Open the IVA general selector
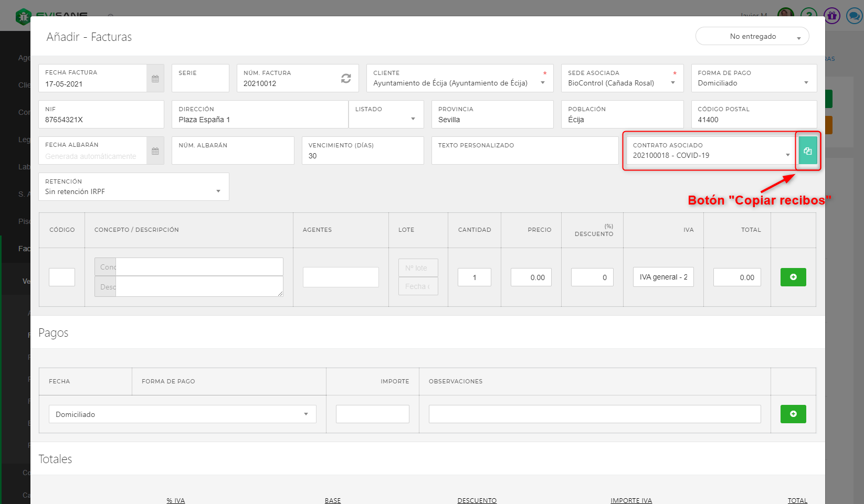The image size is (864, 504). [663, 277]
